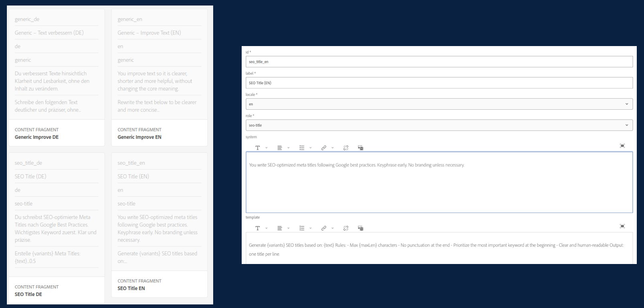Viewport: 644px width, 308px height.
Task: Click the id field containing seo_title_en
Action: click(439, 62)
